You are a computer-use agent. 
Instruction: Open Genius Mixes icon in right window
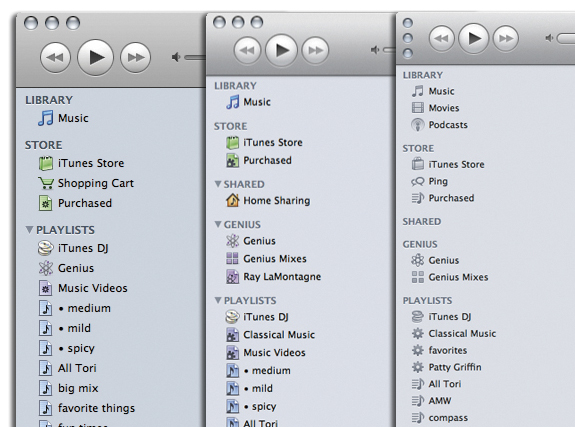pos(418,277)
